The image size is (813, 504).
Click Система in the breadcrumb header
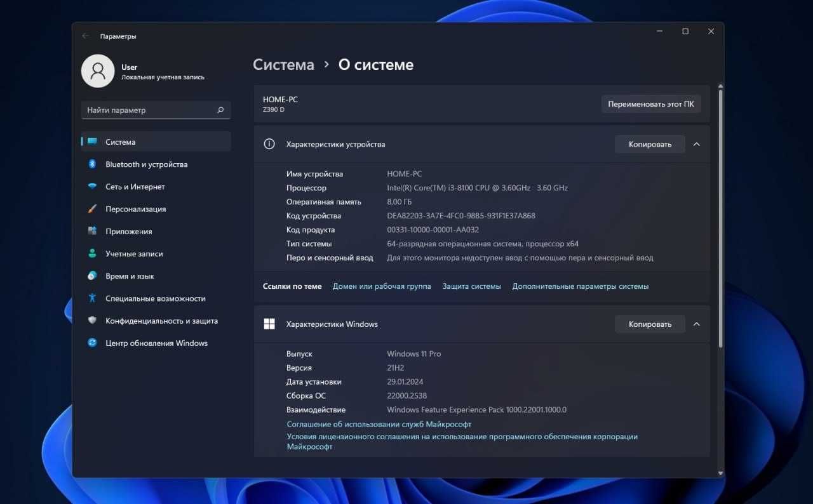(283, 65)
